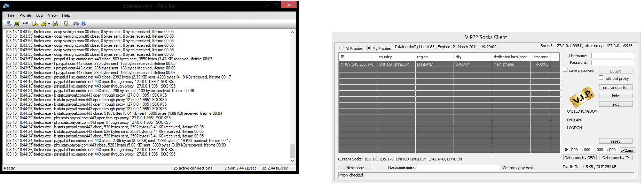Click Proxifier app icon in title bar
The image size is (644, 188).
point(6,6)
